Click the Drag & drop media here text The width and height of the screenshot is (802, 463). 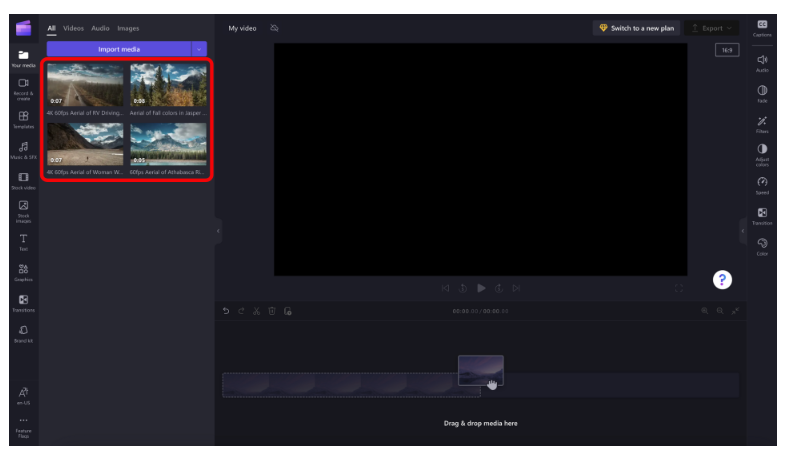481,423
